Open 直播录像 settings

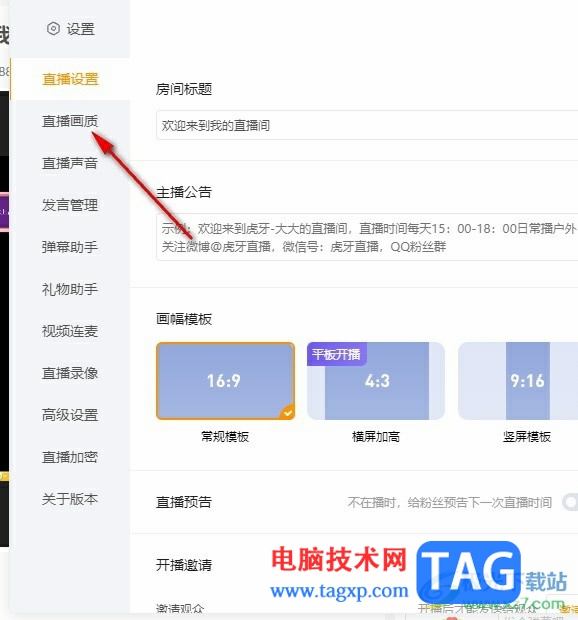(70, 373)
